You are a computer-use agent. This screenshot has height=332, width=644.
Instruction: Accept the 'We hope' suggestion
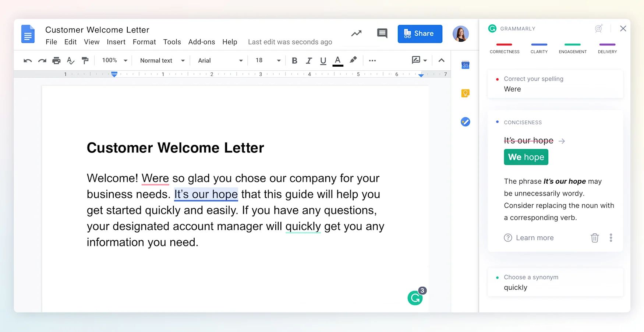526,157
